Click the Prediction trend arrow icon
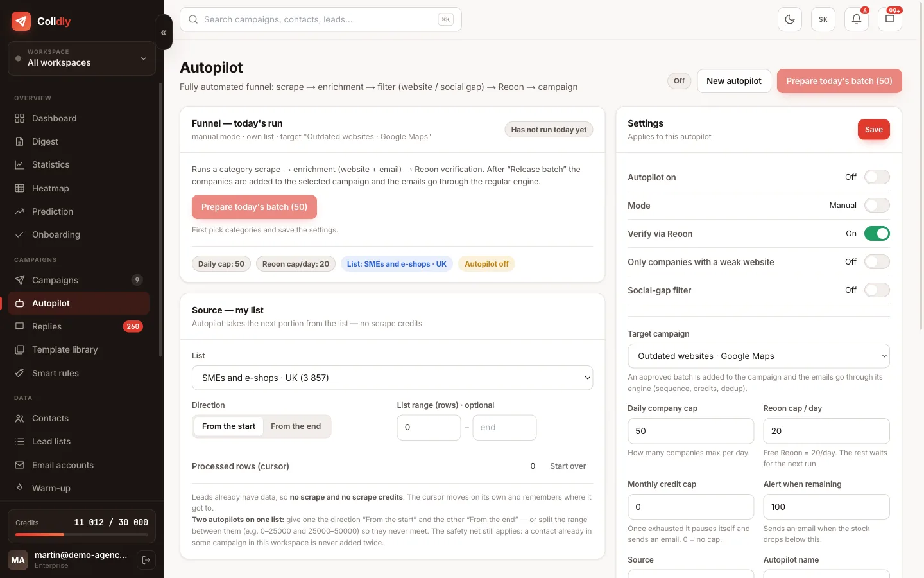Viewport: 924px width, 578px height. coord(19,211)
